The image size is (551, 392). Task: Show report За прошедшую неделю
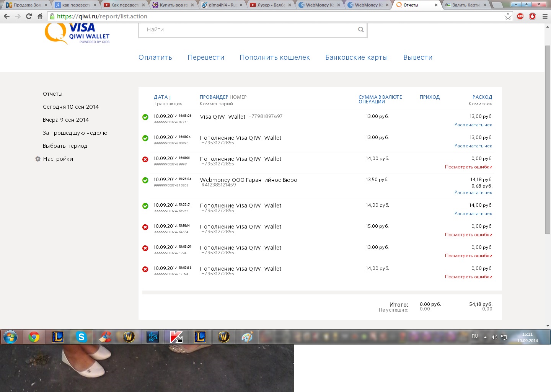tap(75, 133)
